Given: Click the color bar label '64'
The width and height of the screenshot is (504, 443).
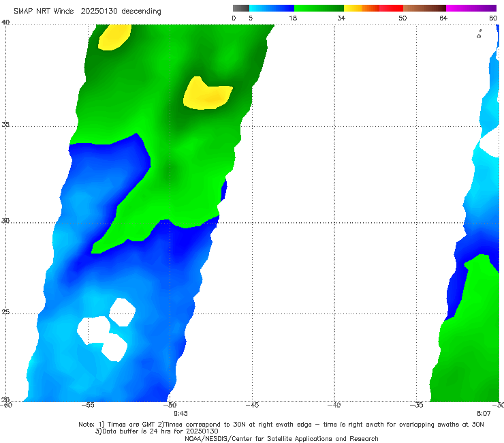Looking at the screenshot, I should point(443,18).
